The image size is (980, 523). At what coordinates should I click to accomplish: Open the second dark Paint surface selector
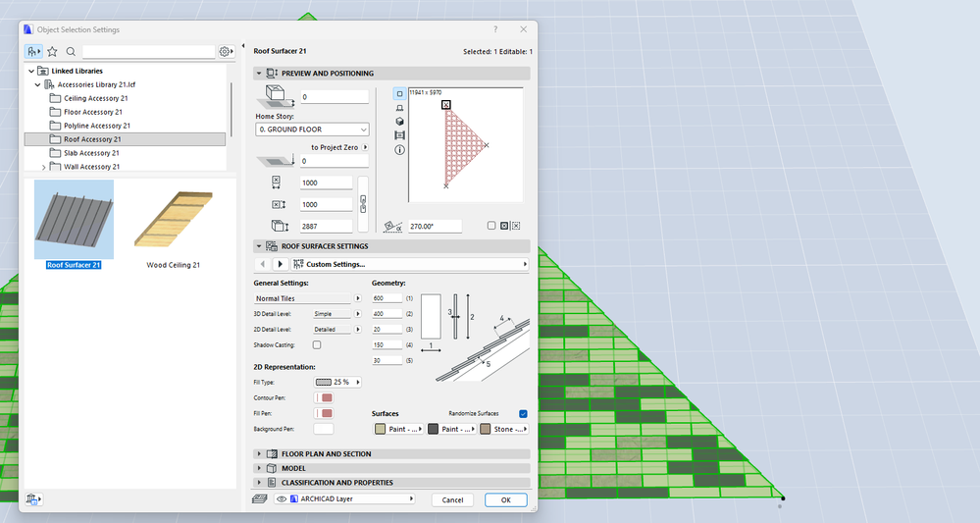pos(451,429)
